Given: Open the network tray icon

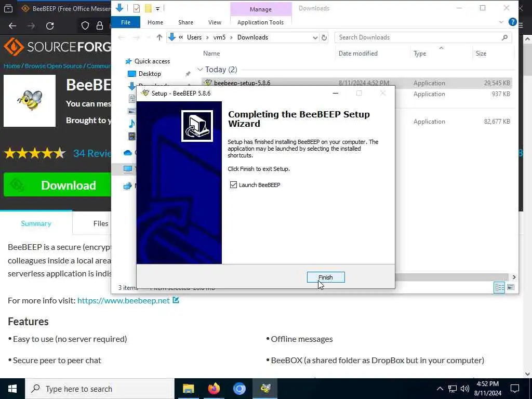Looking at the screenshot, I should coord(453,389).
